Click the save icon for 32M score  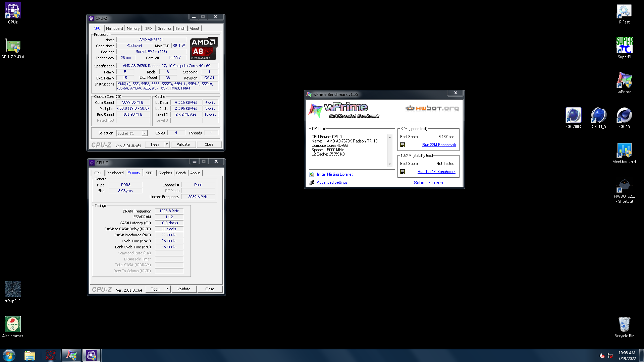click(402, 145)
